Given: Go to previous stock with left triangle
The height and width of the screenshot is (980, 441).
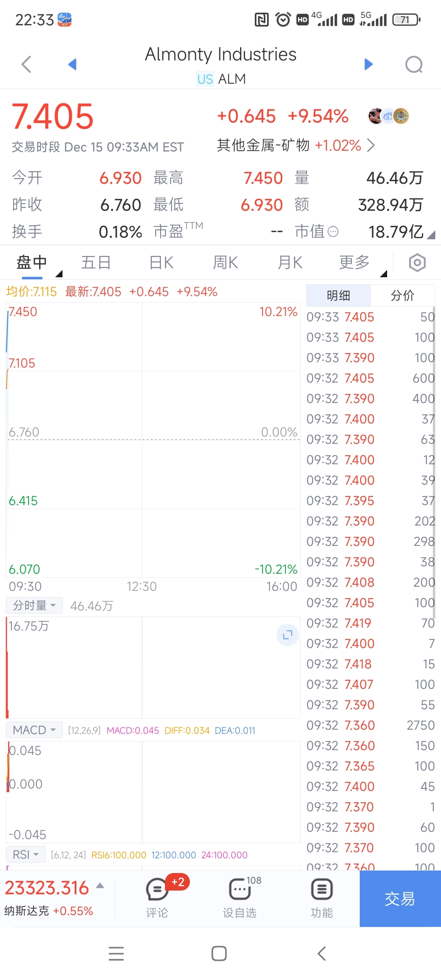Looking at the screenshot, I should pos(73,64).
